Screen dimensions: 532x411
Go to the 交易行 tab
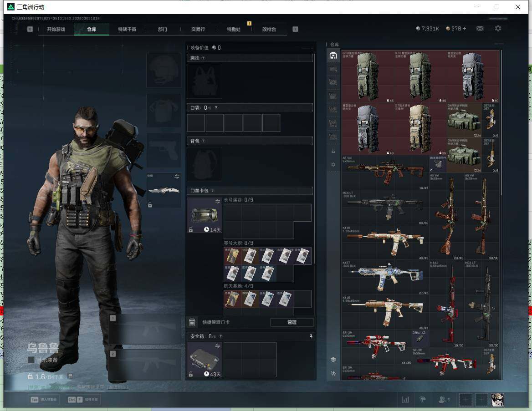[198, 29]
